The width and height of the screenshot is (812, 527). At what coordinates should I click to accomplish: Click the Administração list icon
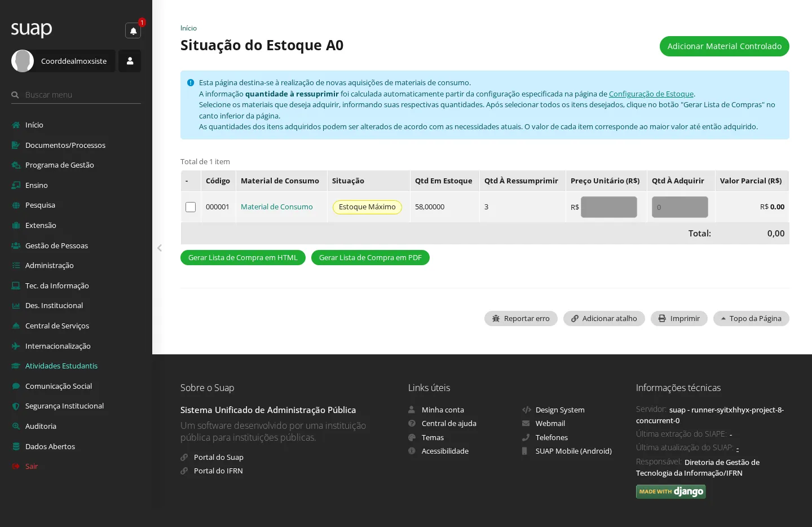(x=16, y=265)
